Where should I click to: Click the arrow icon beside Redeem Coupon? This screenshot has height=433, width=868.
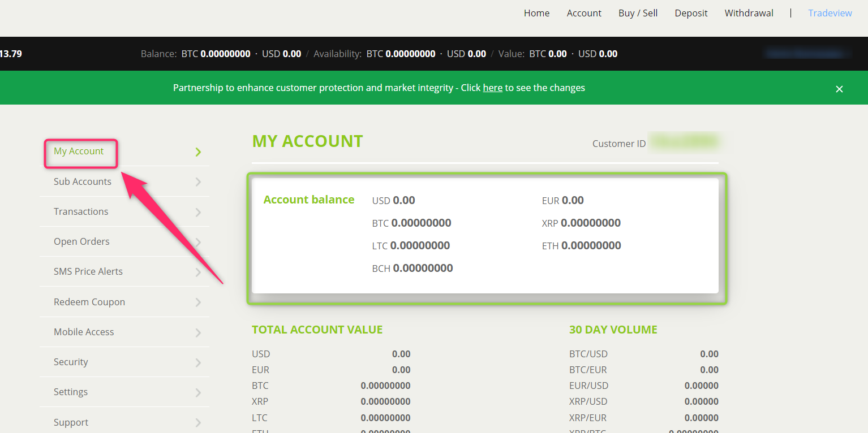[x=198, y=302]
